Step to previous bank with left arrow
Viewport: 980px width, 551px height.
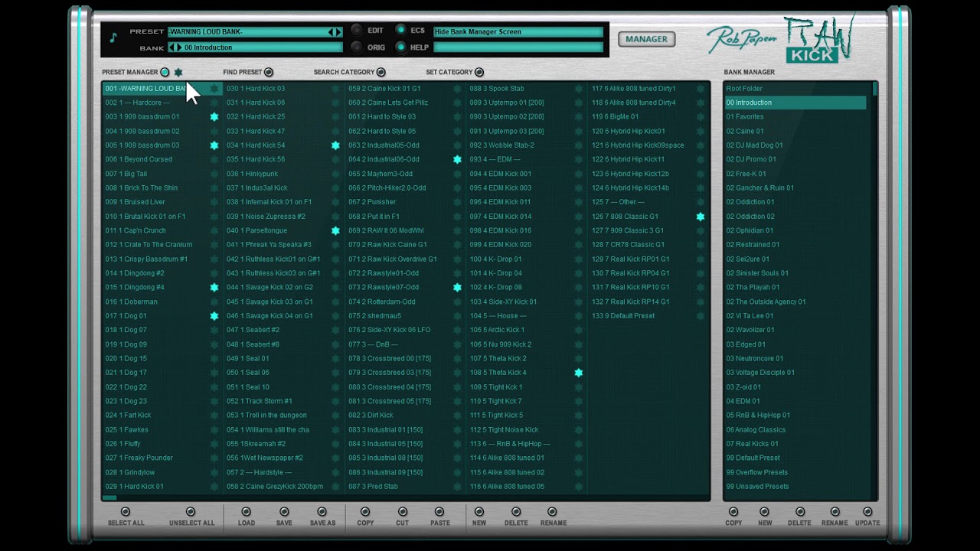[171, 47]
